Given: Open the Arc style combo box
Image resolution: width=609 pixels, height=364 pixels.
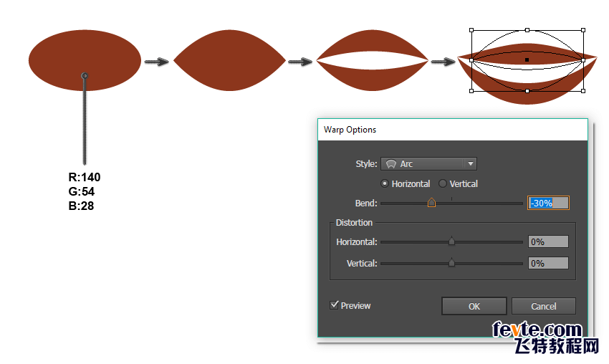Looking at the screenshot, I should 428,164.
